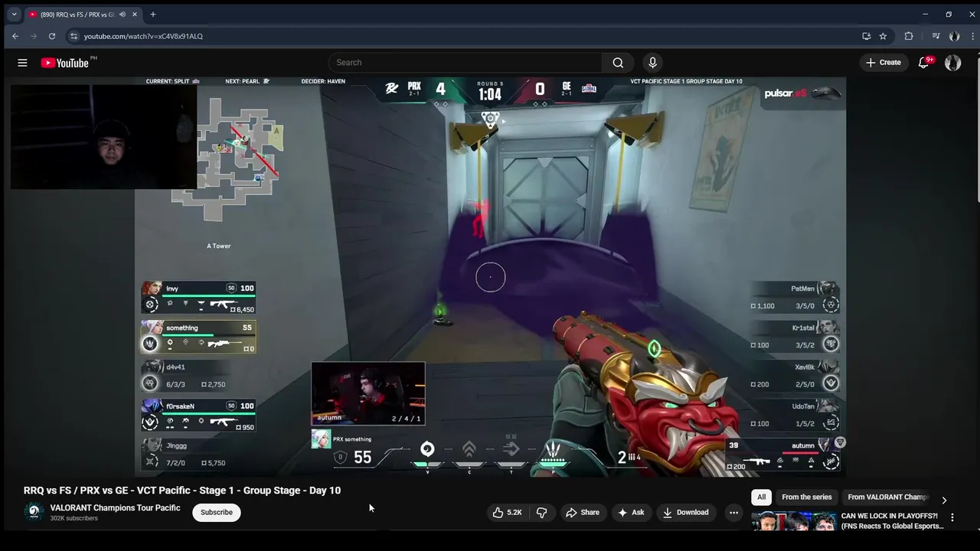Viewport: 980px width, 551px height.
Task: Select the From the series chip
Action: pyautogui.click(x=806, y=497)
